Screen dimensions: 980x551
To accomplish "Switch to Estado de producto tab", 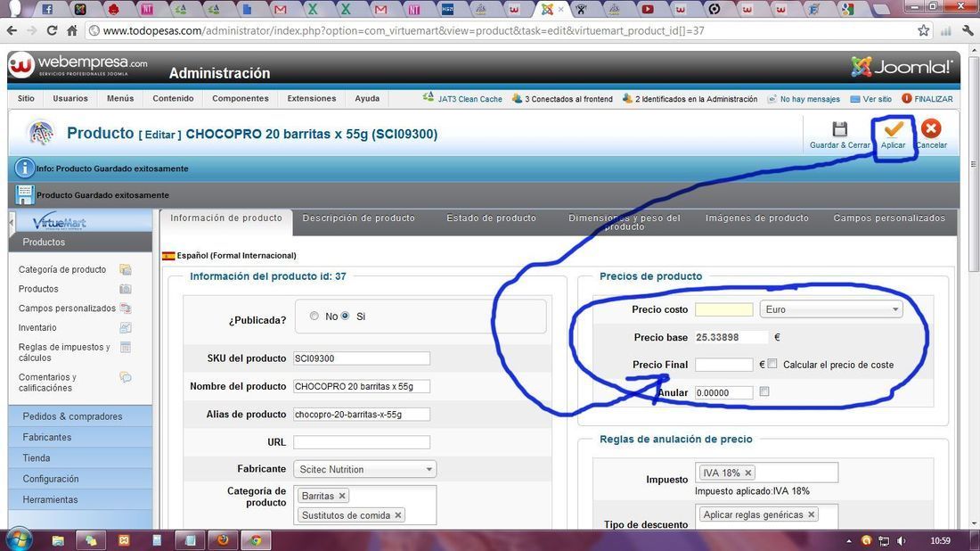I will click(491, 218).
